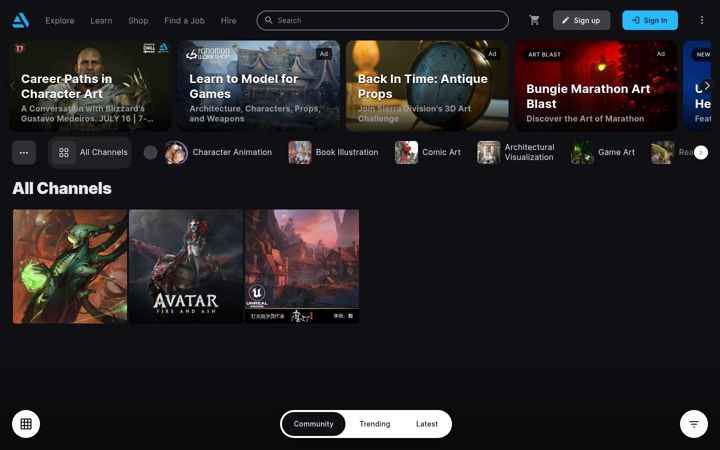This screenshot has height=450, width=720.
Task: Click the Ad badge on Bungie Marathon banner
Action: point(661,54)
